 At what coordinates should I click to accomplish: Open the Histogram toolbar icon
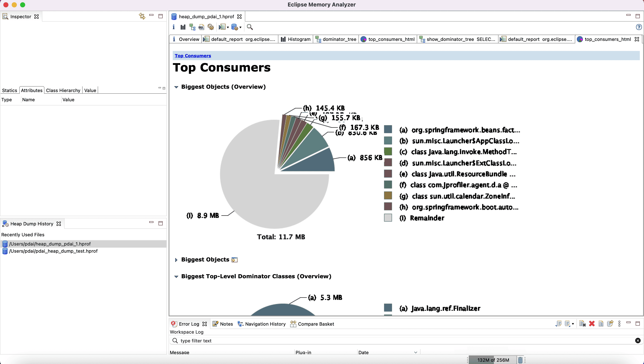pos(183,27)
